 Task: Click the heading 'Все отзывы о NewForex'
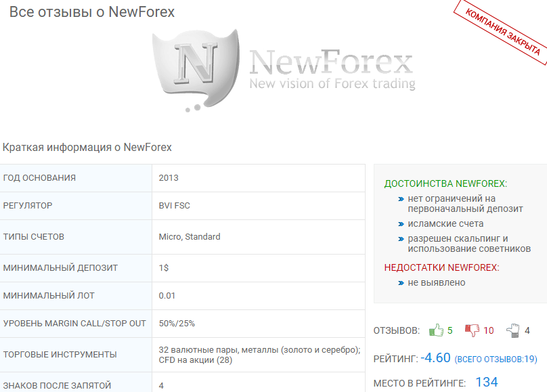pyautogui.click(x=92, y=12)
